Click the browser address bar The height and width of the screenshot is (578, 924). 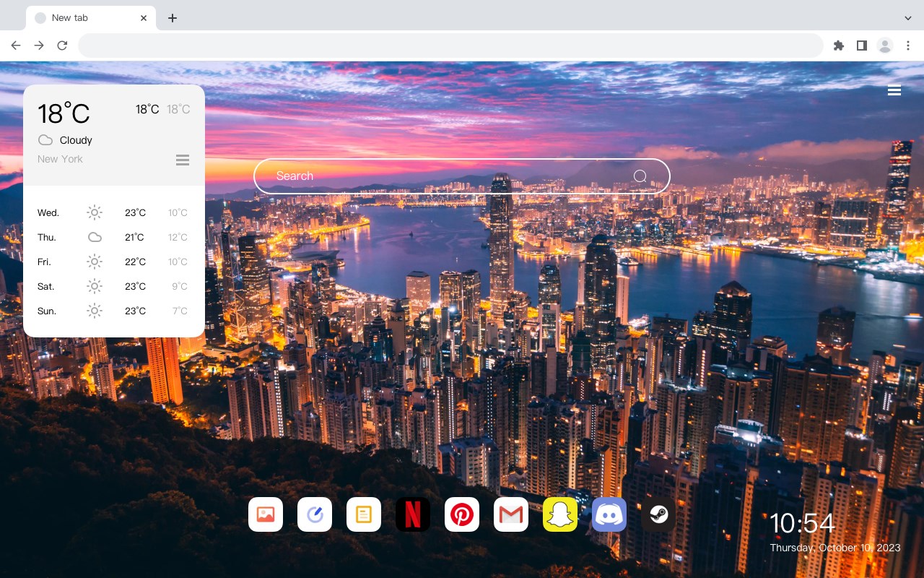pyautogui.click(x=450, y=46)
